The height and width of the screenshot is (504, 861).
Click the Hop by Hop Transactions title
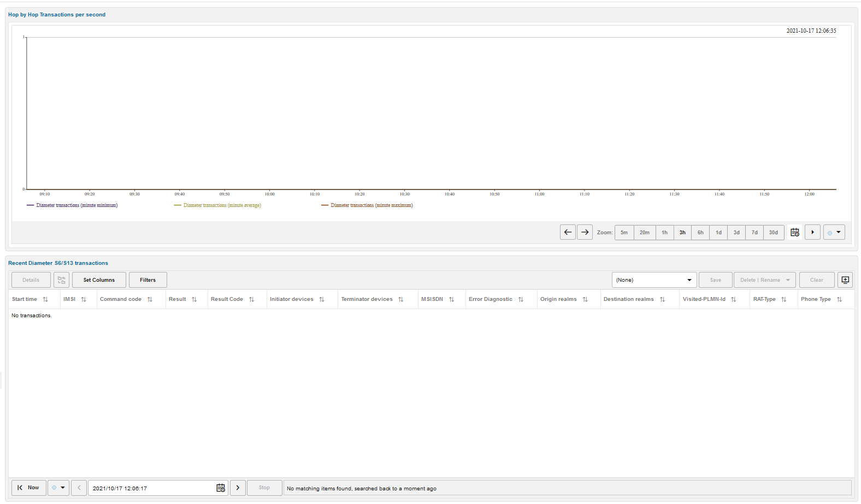click(57, 15)
